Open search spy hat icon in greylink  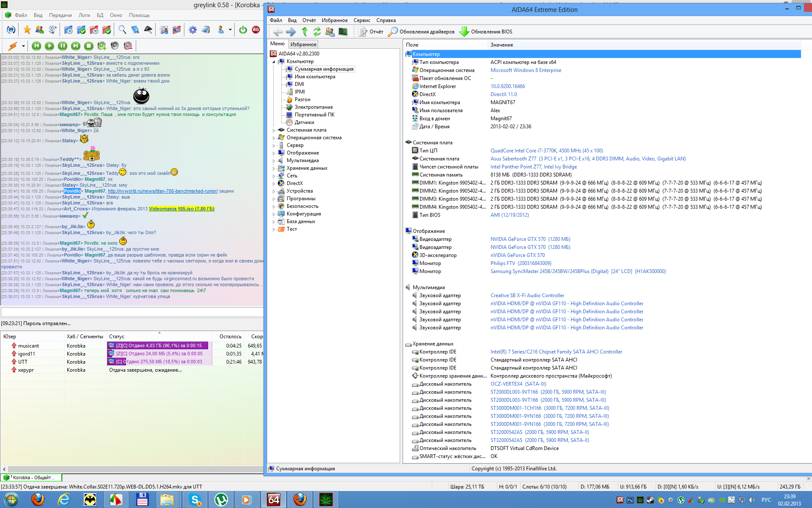[148, 30]
